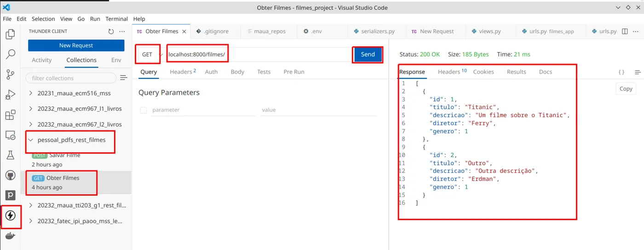The width and height of the screenshot is (644, 250).
Task: Open the Thunder Client panel more actions menu
Action: (122, 31)
